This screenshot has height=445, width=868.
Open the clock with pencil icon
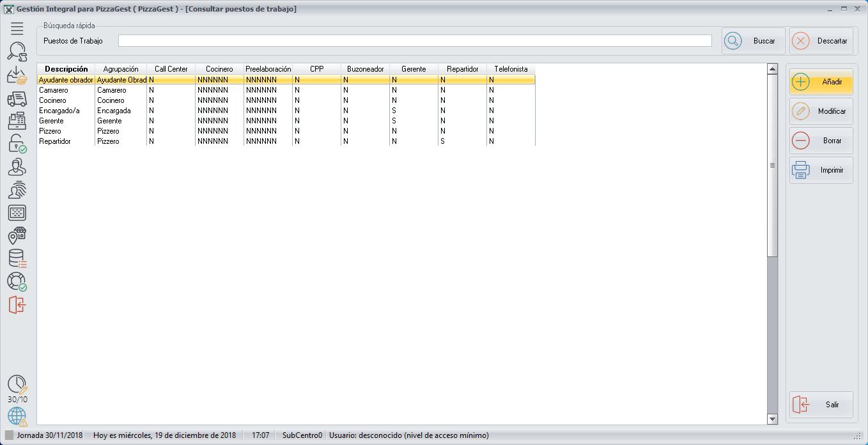click(x=17, y=384)
